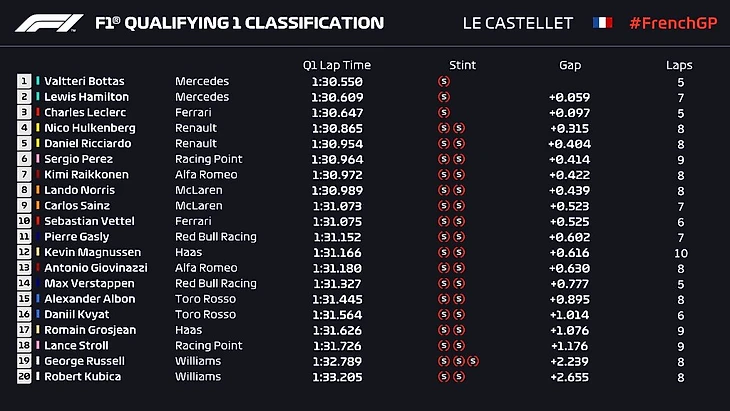
Task: Click the position 20 number box
Action: point(24,377)
